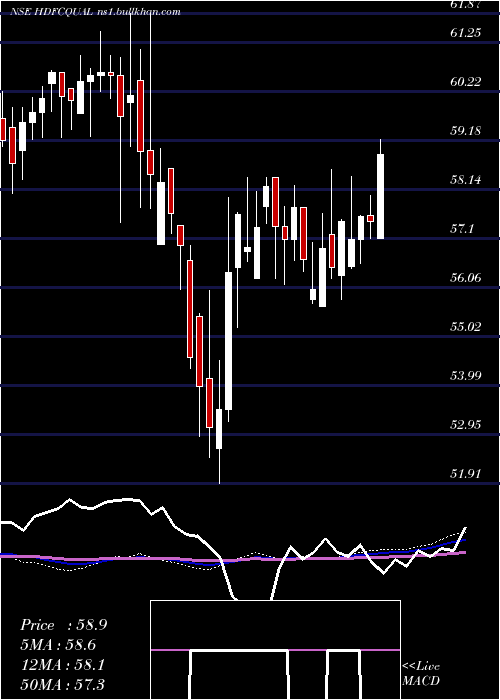Click the MACD histogram box

point(275,650)
